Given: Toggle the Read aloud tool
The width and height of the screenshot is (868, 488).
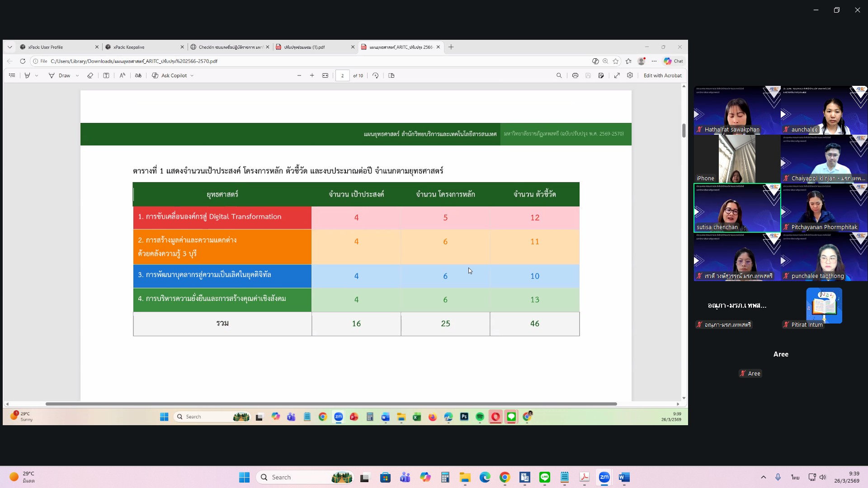Looking at the screenshot, I should coord(122,75).
